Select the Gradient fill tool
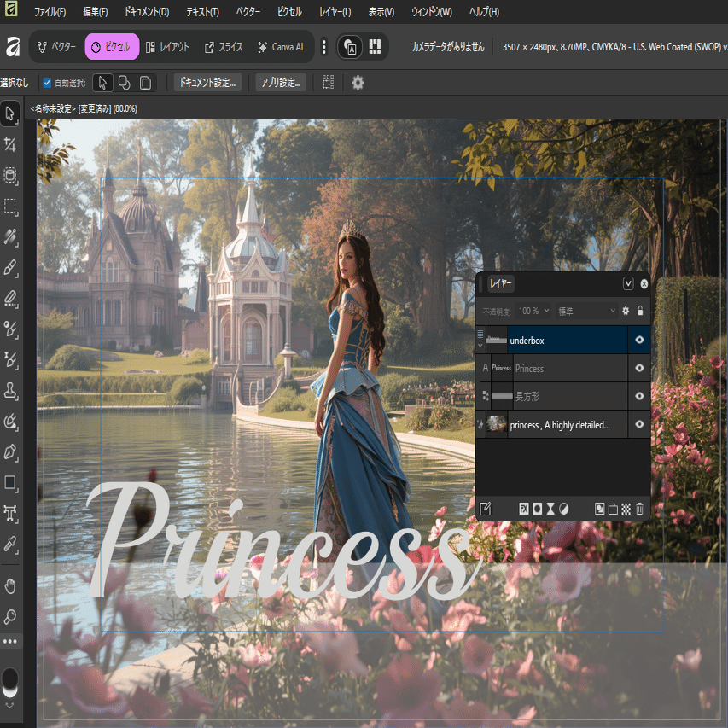Screen dimensions: 728x728 tap(9, 236)
